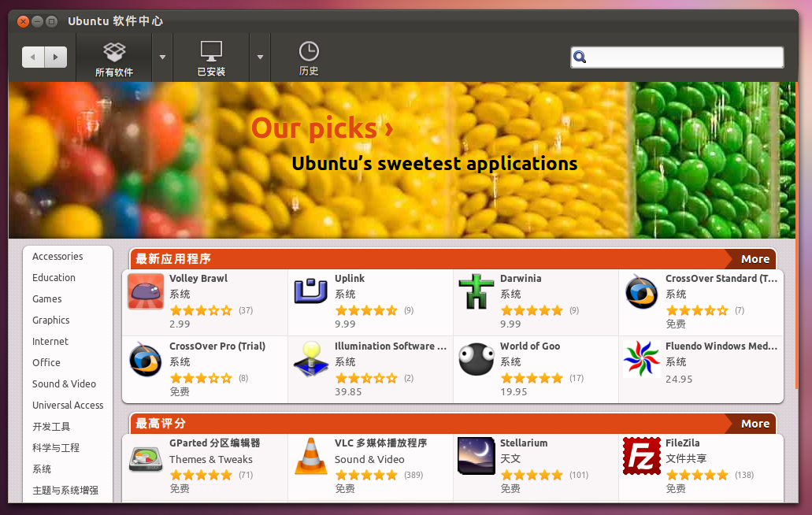Click the star rating of Volley Brawl
Screen dimensions: 812x515
coord(201,310)
